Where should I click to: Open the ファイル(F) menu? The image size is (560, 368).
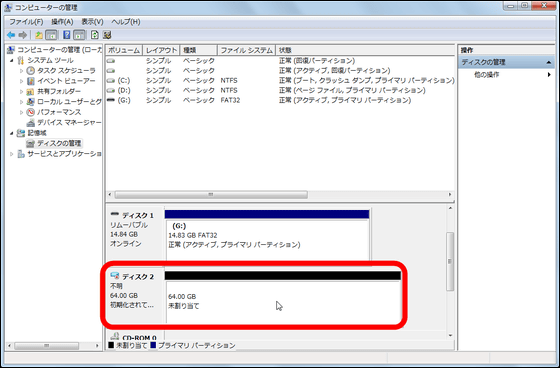(x=26, y=22)
